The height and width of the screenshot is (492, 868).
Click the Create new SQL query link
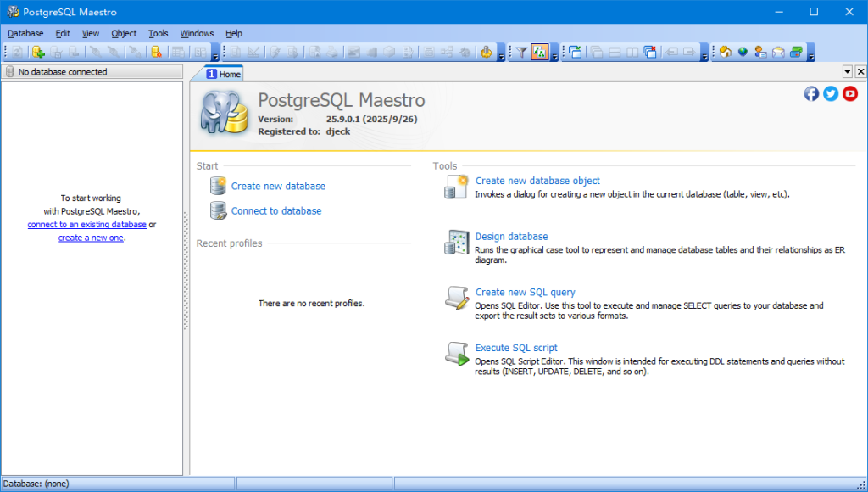tap(525, 292)
